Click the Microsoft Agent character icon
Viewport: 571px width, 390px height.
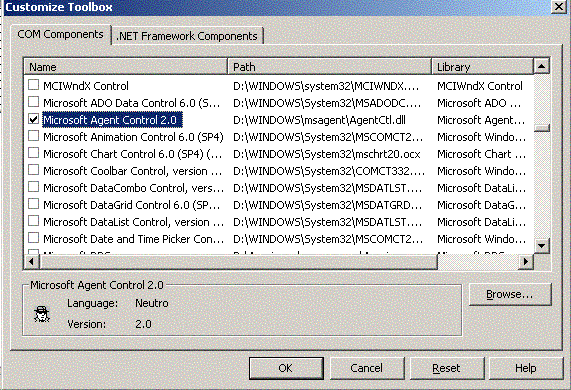[42, 314]
